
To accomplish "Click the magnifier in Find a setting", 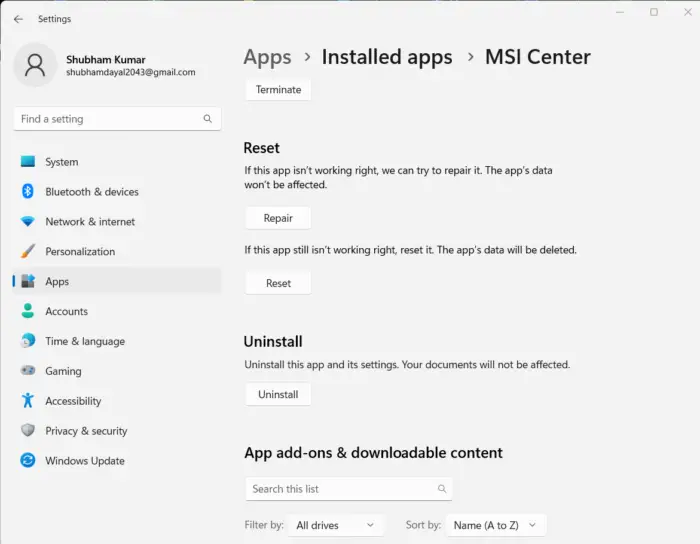I will pos(208,119).
